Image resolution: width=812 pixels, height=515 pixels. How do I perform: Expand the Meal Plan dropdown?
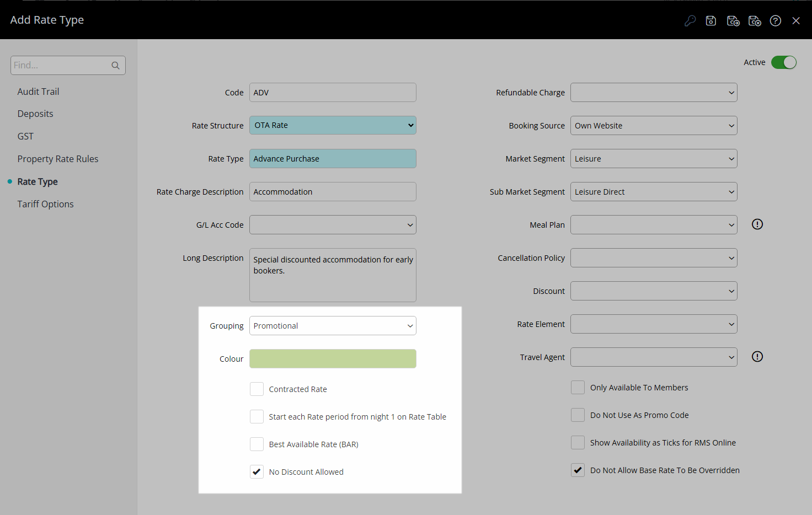[654, 225]
